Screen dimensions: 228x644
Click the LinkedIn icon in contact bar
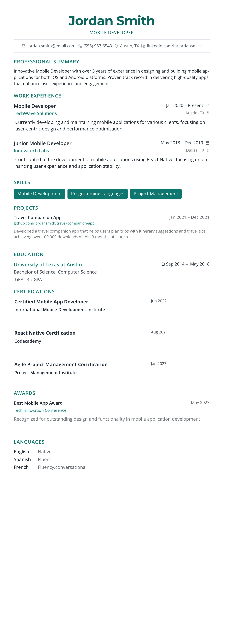pyautogui.click(x=143, y=46)
